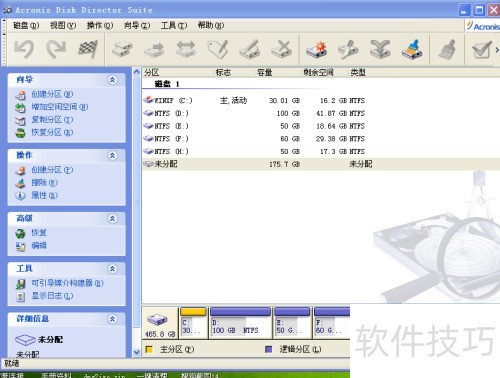Open the 工具 menu in menu bar
This screenshot has height=378, width=500.
coord(174,25)
